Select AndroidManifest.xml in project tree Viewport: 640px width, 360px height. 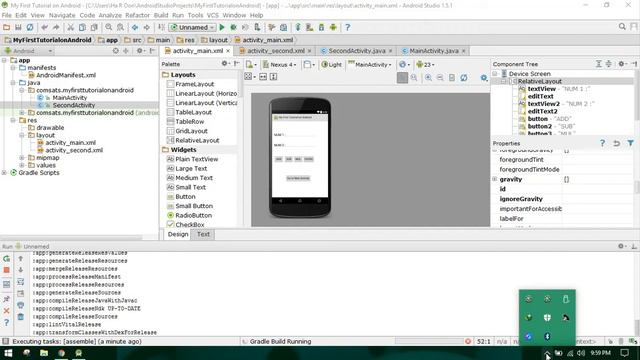[x=66, y=75]
